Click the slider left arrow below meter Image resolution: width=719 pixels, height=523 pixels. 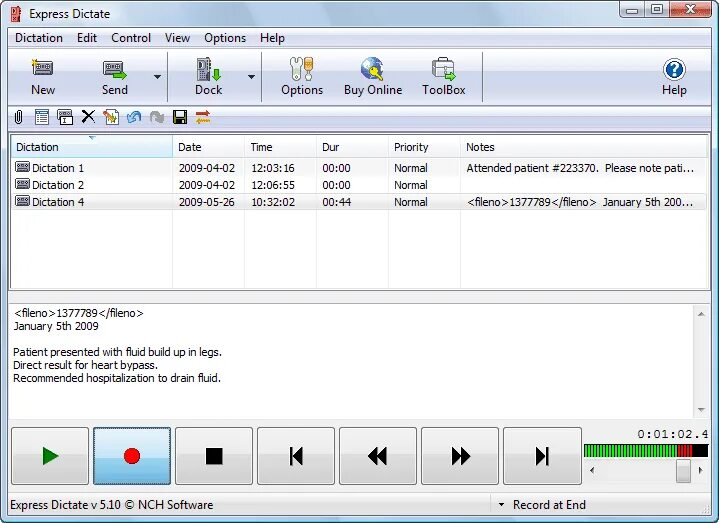click(x=592, y=470)
